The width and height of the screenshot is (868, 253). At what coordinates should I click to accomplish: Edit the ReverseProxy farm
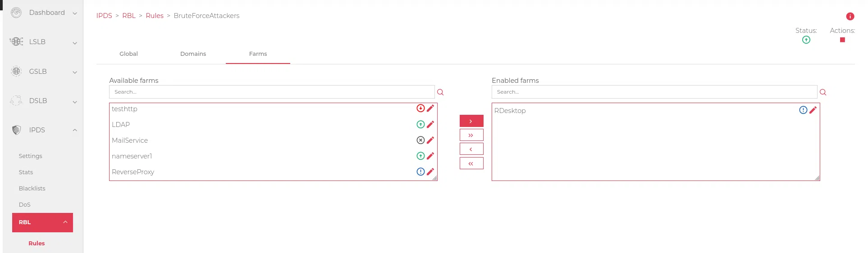430,172
